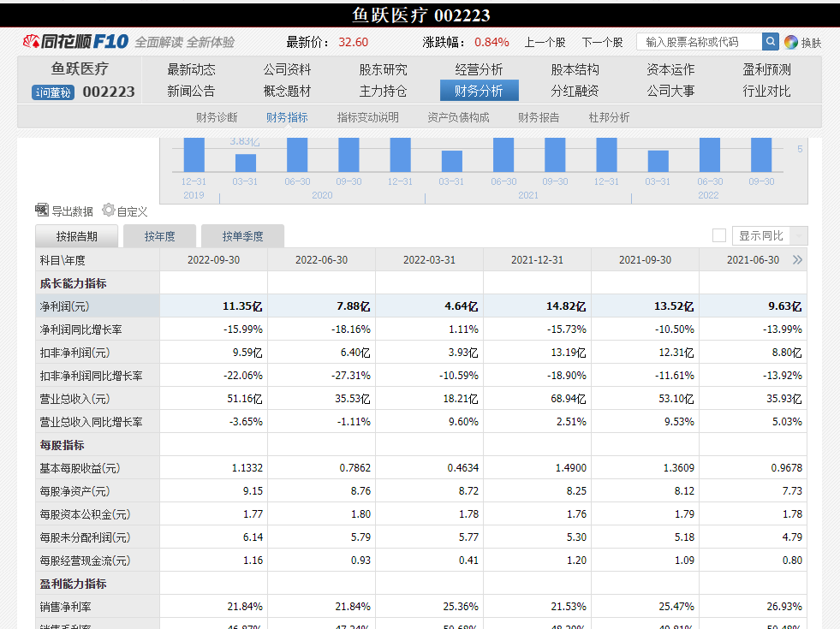
Task: Select the 营业总收入(元) row label
Action: [x=75, y=399]
